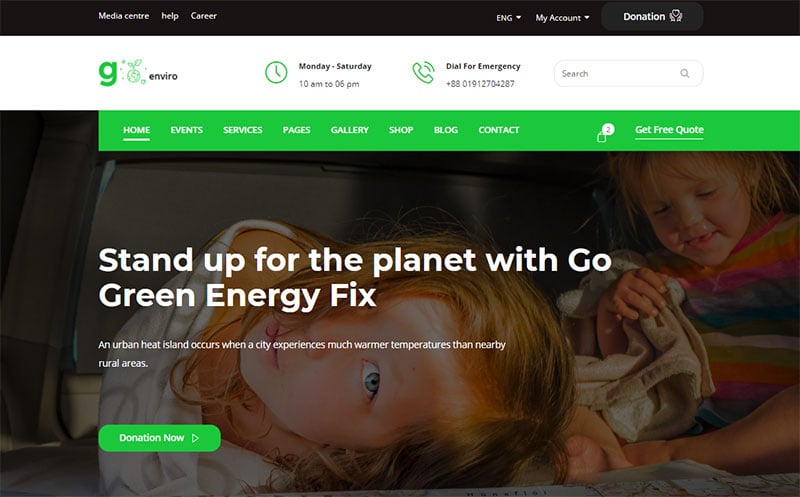
Task: Open the shopping cart icon
Action: (602, 137)
